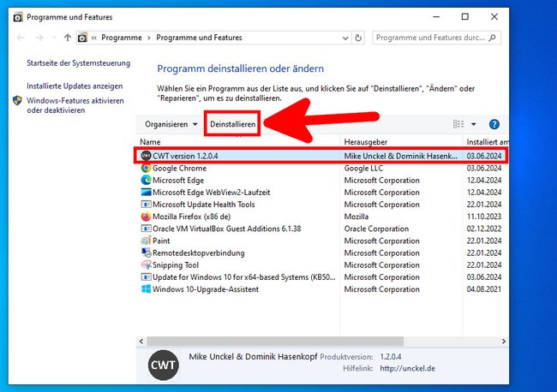
Task: Click 'Microsoft Edge' name text
Action: pos(178,181)
